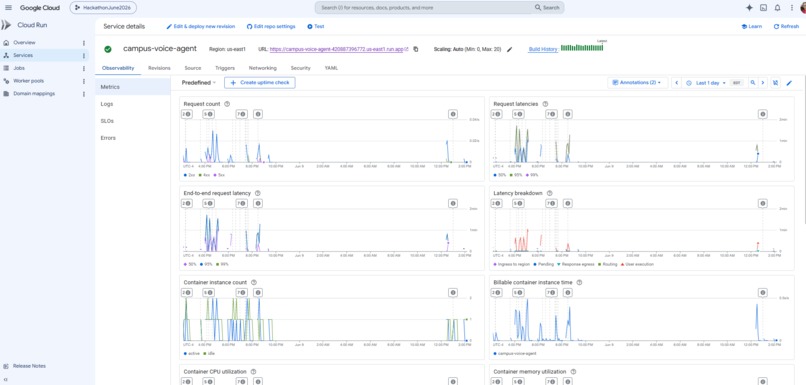806x385 pixels.
Task: Click annotation marker 5 on Request count chart
Action: coord(208,114)
